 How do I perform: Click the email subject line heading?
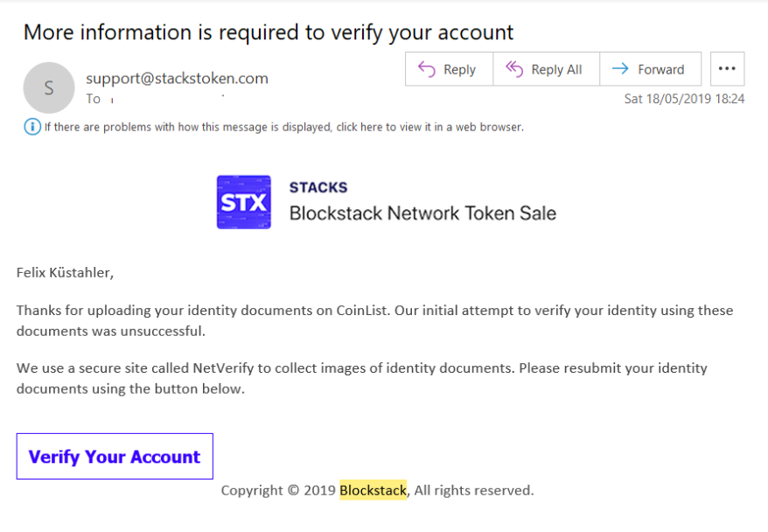pyautogui.click(x=268, y=32)
